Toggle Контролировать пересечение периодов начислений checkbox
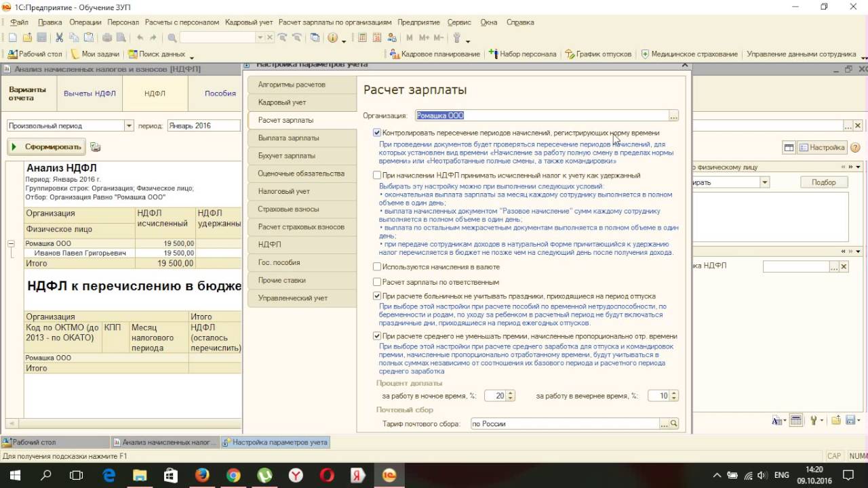Screen dimensions: 868x488 [377, 133]
